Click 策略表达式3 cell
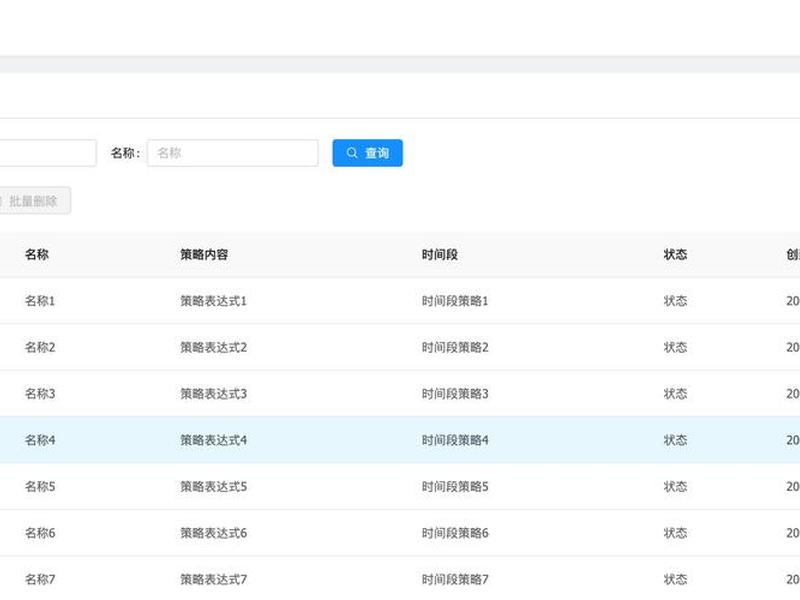Image resolution: width=800 pixels, height=600 pixels. [x=213, y=393]
